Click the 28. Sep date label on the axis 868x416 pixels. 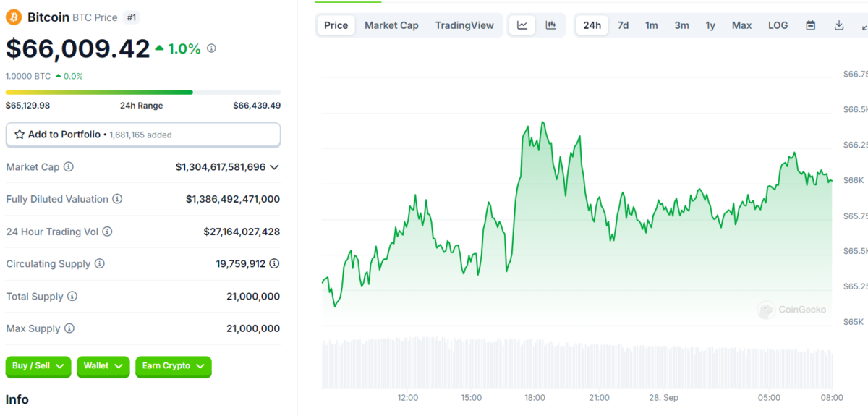click(x=663, y=398)
